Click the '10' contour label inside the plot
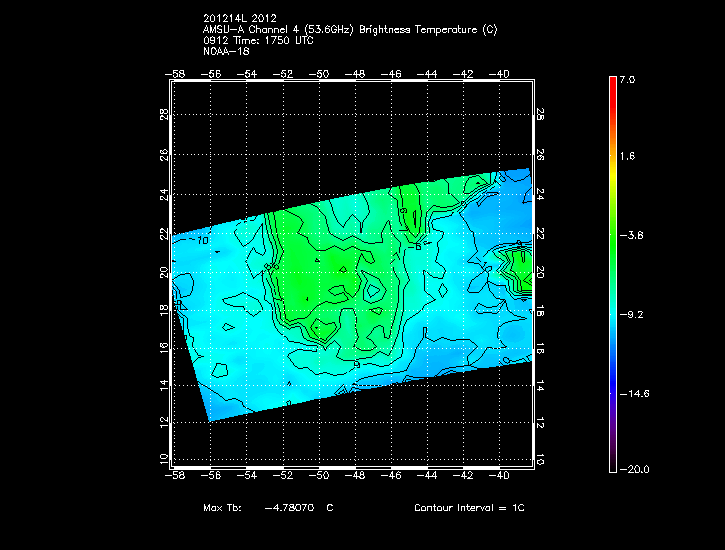 pyautogui.click(x=201, y=241)
